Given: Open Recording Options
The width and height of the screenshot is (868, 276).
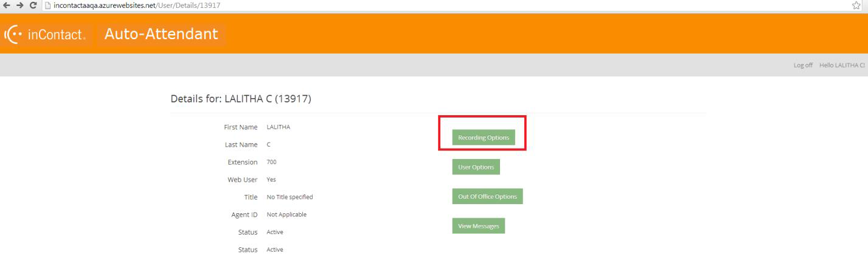Looking at the screenshot, I should tap(484, 138).
